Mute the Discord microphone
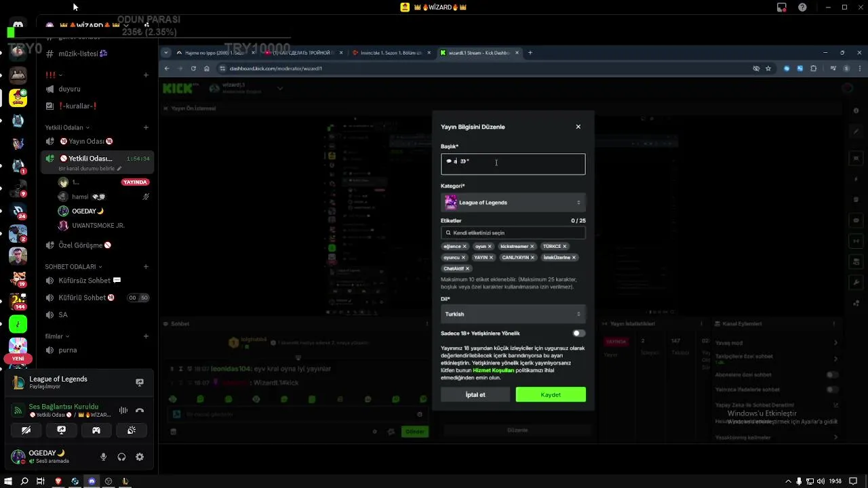 coord(104,457)
